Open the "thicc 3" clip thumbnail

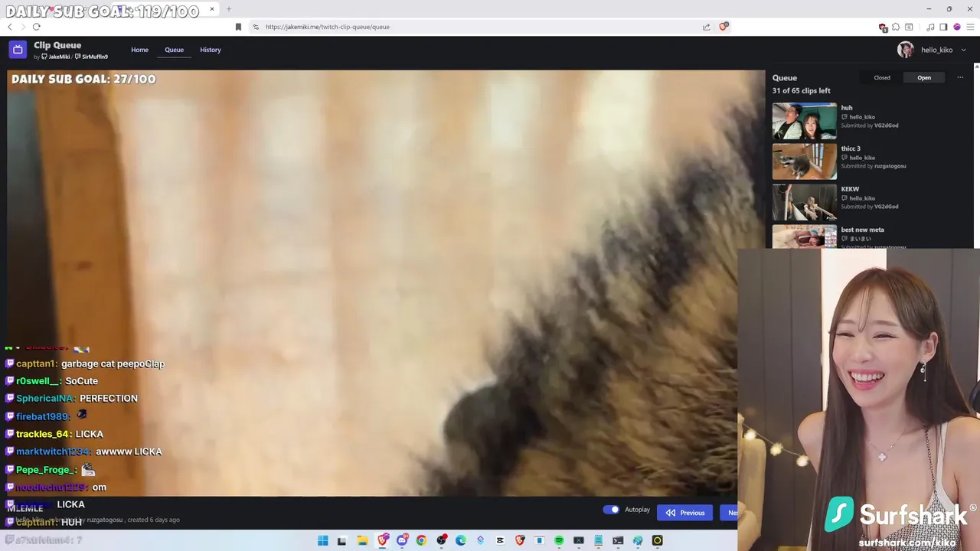coord(804,161)
